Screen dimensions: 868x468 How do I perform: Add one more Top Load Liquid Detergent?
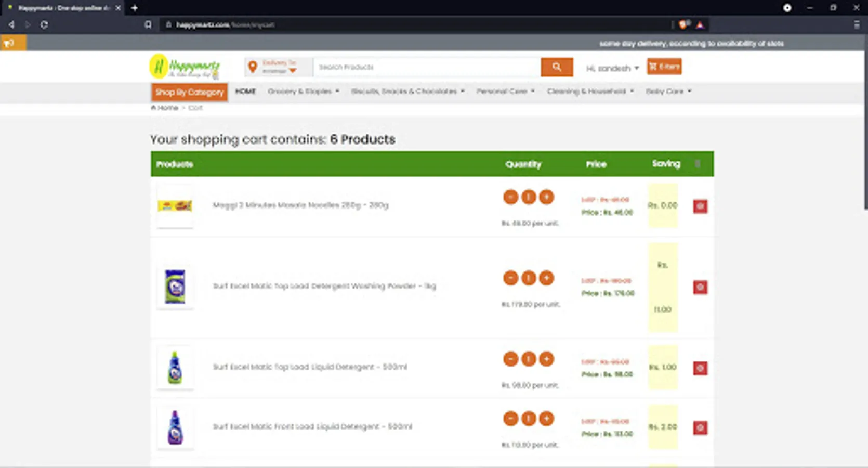[x=546, y=359]
